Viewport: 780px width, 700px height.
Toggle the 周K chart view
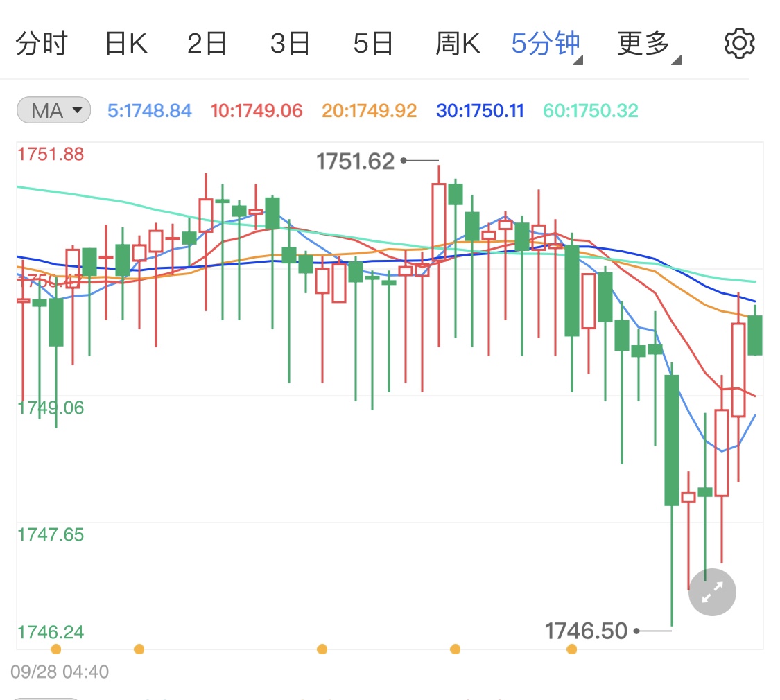click(x=458, y=43)
